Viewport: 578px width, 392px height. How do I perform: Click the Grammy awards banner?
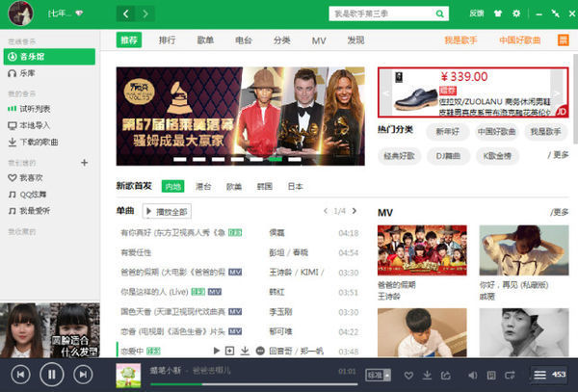(x=240, y=116)
